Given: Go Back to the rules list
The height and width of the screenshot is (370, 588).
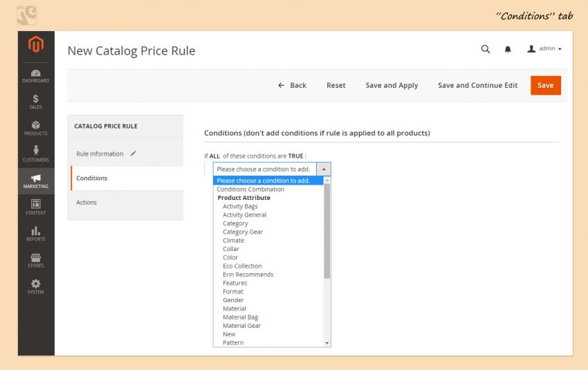Looking at the screenshot, I should [292, 86].
